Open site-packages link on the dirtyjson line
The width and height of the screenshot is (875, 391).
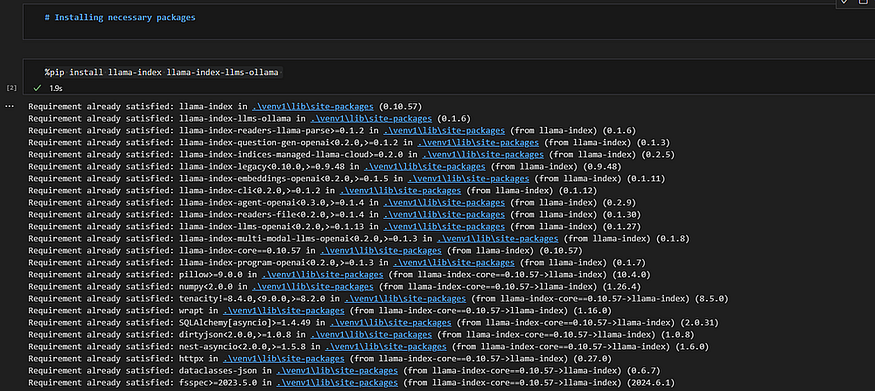coord(371,335)
